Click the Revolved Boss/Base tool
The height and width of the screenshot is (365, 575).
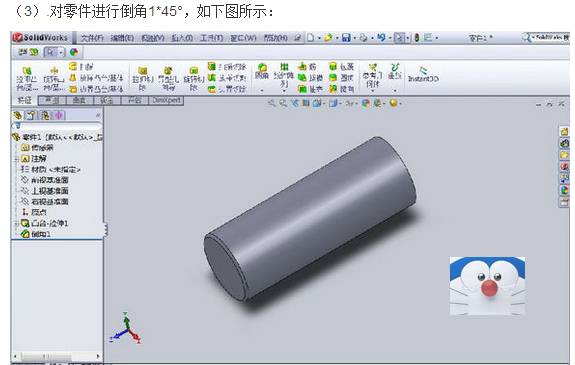(54, 79)
